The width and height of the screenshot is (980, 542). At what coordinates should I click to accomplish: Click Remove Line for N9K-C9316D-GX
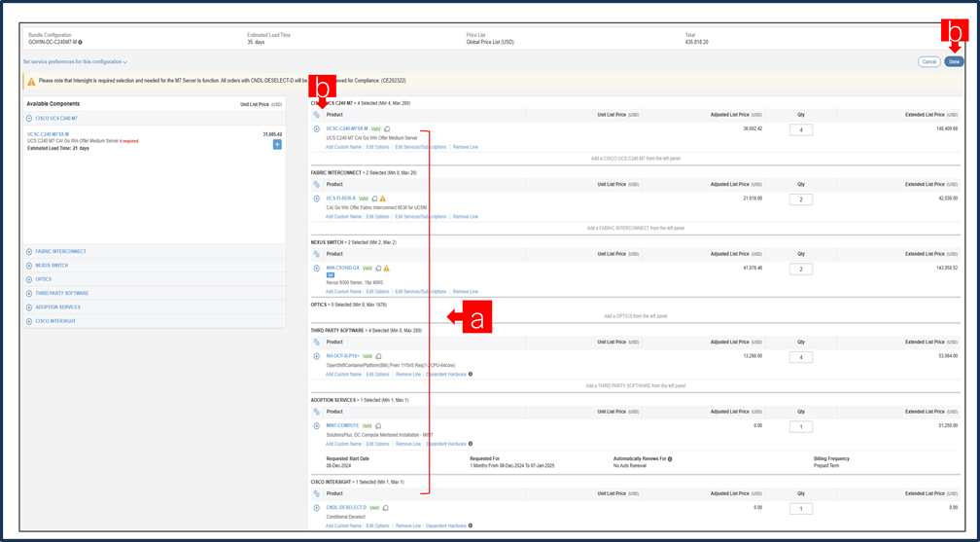(466, 292)
